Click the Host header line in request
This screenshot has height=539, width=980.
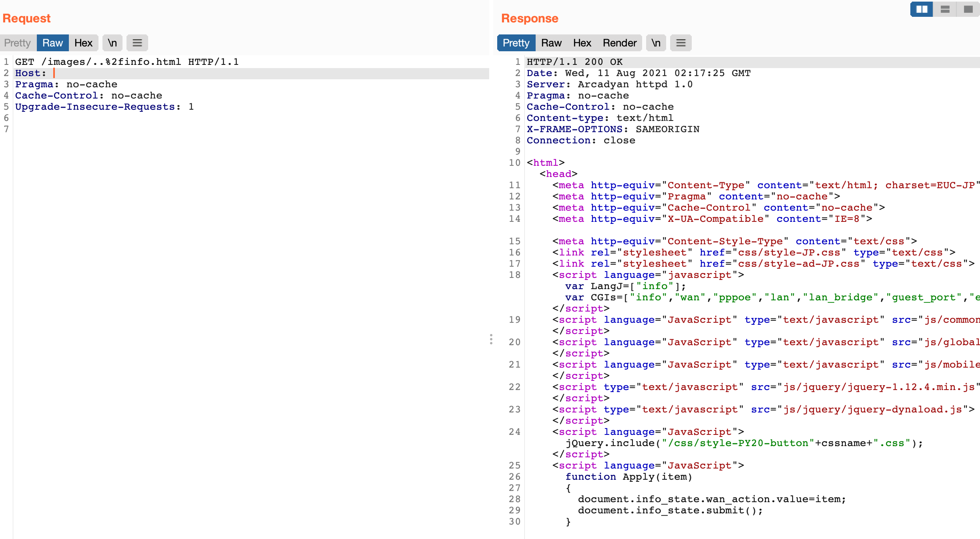click(x=30, y=73)
